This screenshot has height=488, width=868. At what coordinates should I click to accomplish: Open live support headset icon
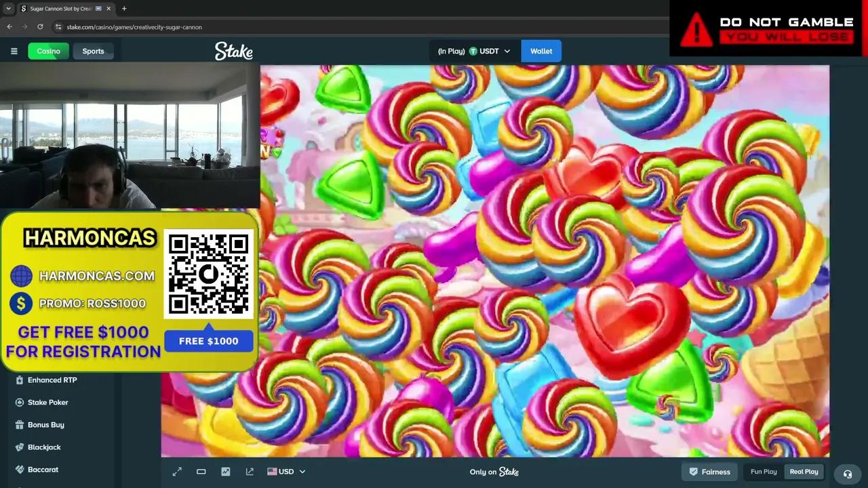pos(847,474)
